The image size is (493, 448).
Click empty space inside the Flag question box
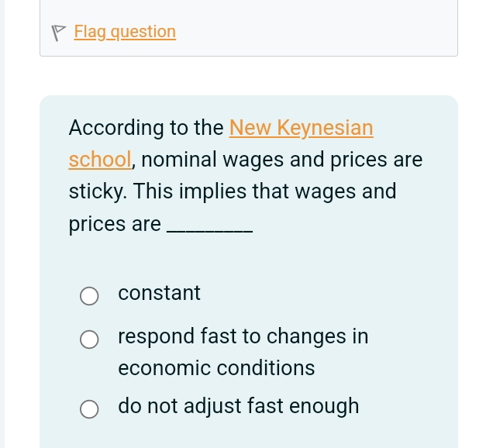[315, 32]
